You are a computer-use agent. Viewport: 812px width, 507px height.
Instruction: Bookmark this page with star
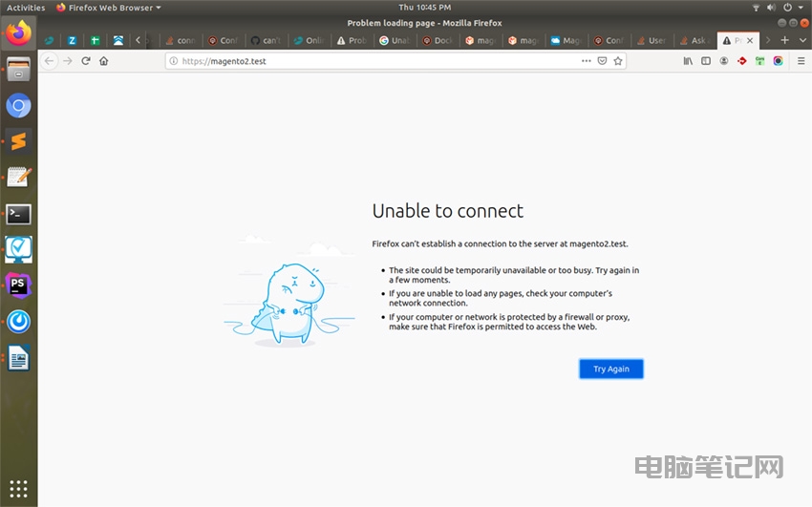coord(618,61)
